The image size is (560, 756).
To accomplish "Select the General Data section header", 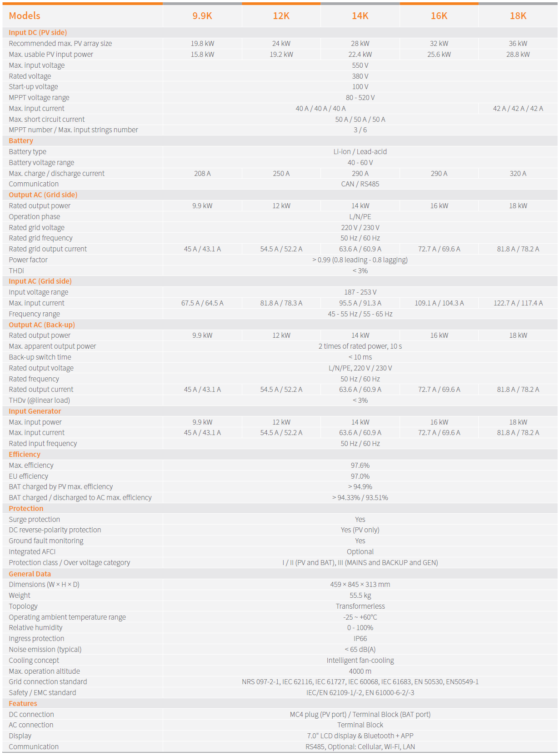I will (x=30, y=574).
